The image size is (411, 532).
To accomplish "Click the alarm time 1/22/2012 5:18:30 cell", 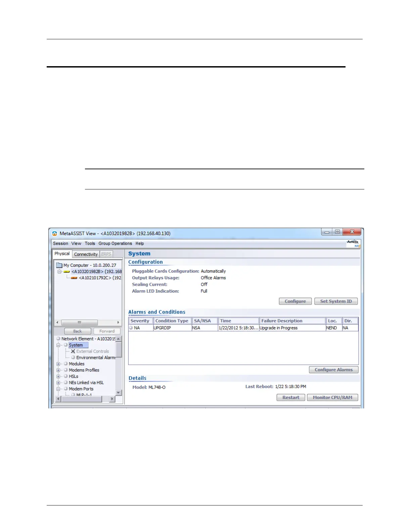I will (238, 328).
